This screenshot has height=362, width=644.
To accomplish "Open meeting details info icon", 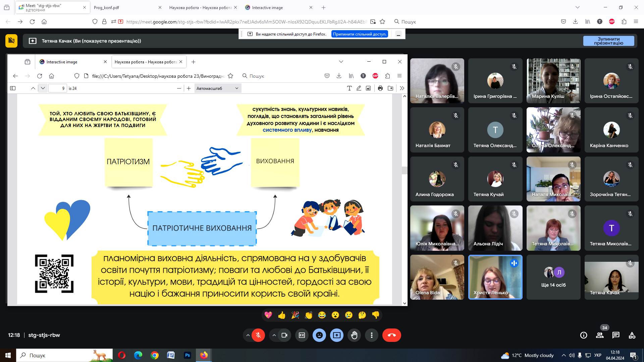I will point(584,335).
